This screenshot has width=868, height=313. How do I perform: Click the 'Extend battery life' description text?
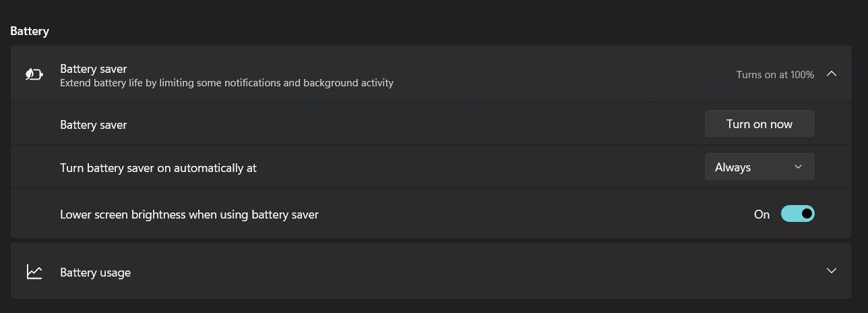(x=226, y=83)
